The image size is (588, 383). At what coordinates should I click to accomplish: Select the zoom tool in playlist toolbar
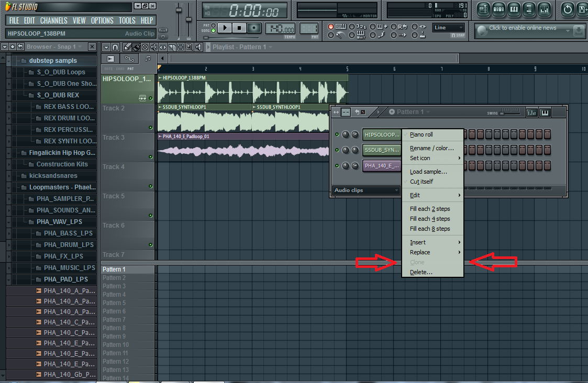click(x=190, y=47)
